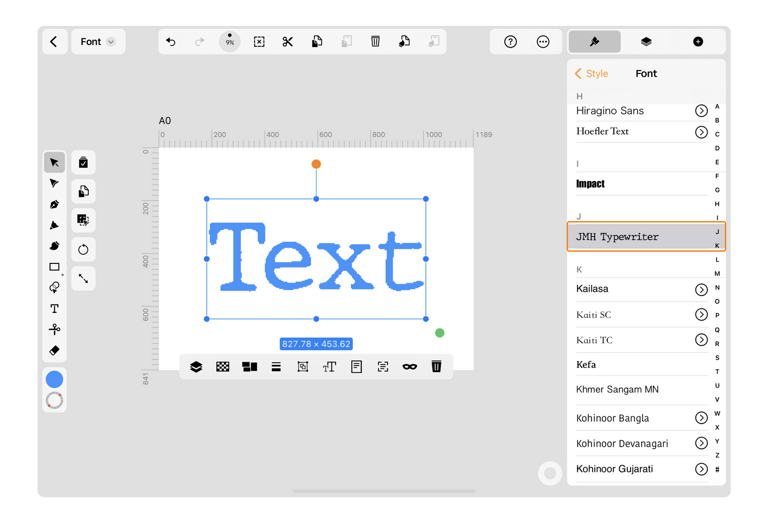Select the Scissors tool in left toolbar

(54, 329)
